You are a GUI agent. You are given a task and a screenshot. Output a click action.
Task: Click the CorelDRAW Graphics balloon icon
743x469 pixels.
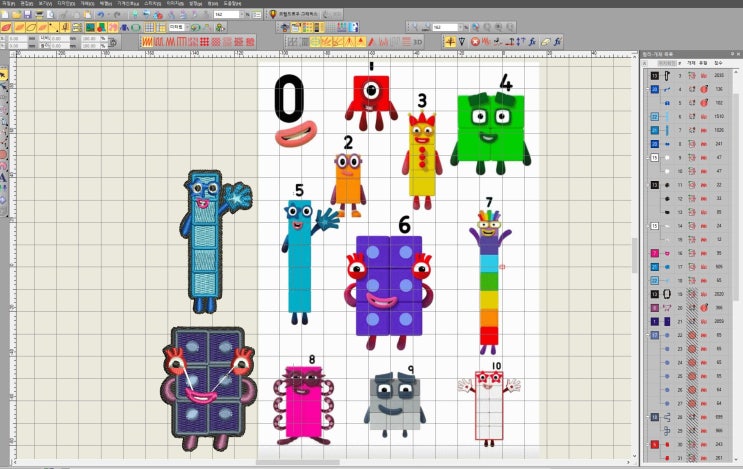click(273, 15)
